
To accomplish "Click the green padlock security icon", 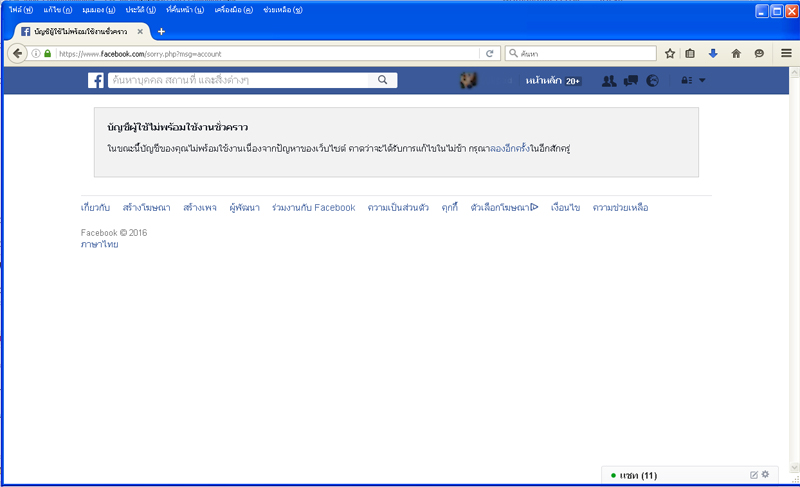I will click(x=47, y=54).
